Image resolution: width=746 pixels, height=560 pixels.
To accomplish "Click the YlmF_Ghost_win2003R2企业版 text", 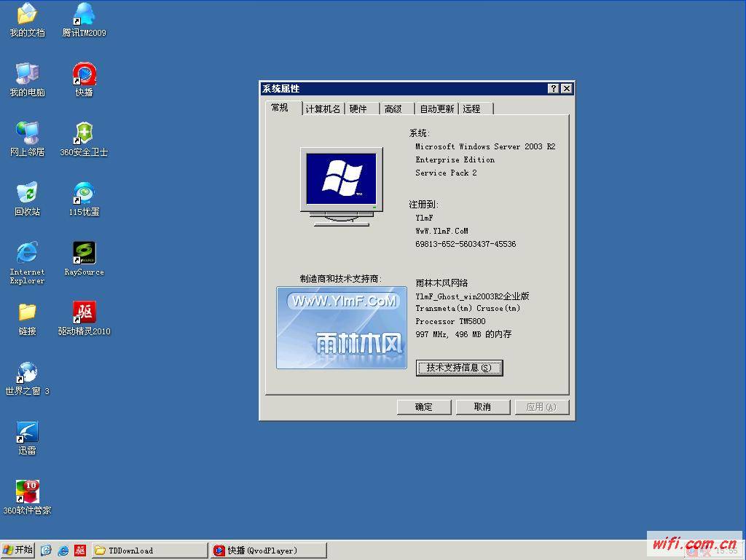I will pos(472,296).
